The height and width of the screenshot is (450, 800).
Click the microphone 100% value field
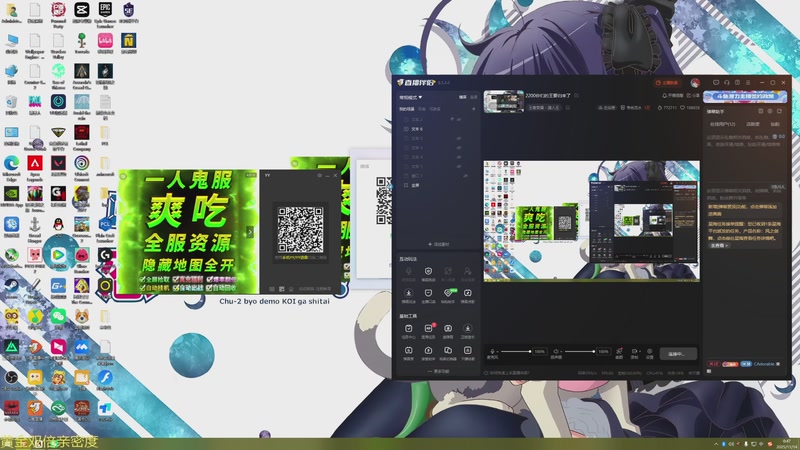click(539, 351)
